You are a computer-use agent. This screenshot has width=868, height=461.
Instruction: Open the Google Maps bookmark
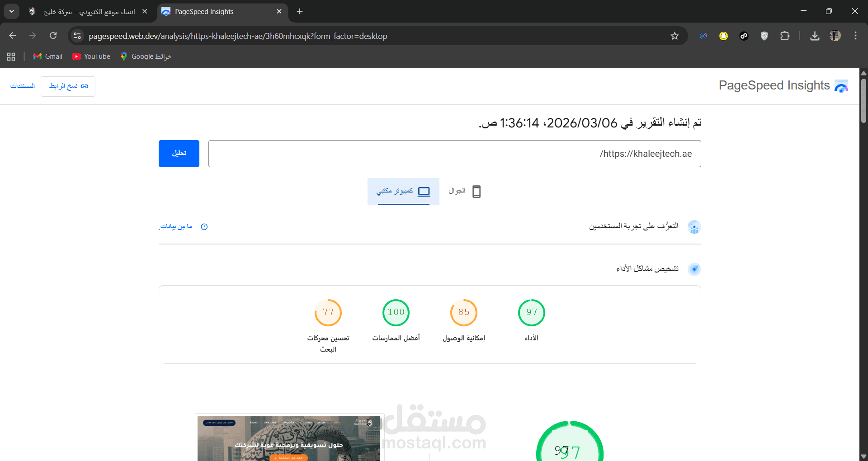point(146,56)
